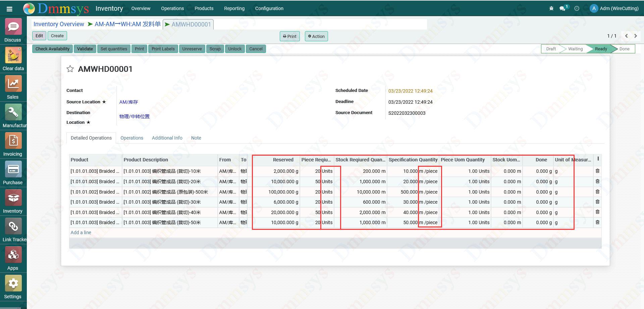Click the debug bug icon

(x=551, y=8)
